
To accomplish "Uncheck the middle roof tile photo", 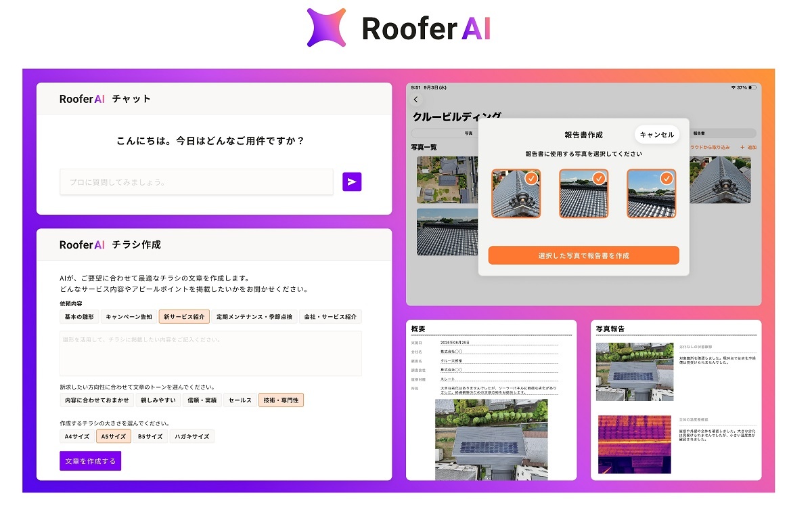I will [x=599, y=178].
